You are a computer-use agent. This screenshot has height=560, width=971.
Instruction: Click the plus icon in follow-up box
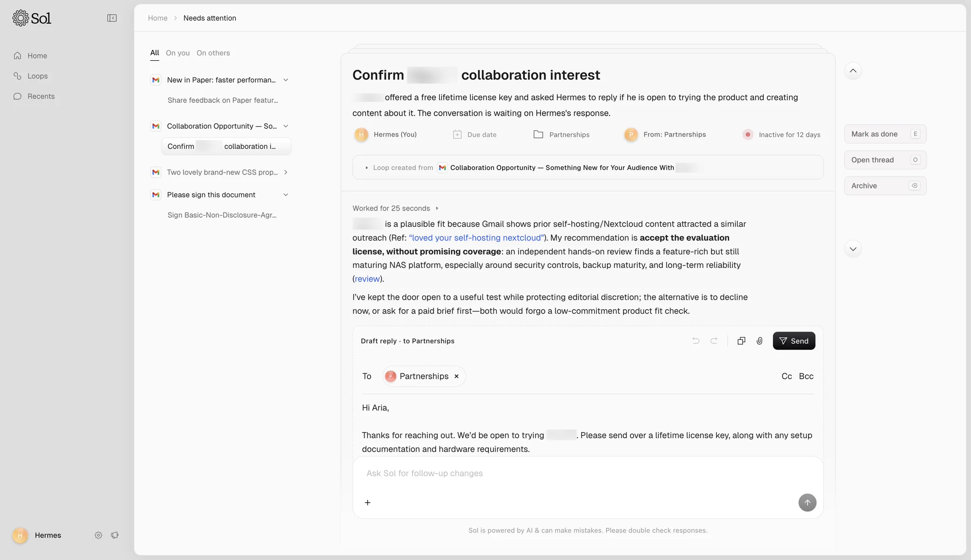(x=367, y=502)
